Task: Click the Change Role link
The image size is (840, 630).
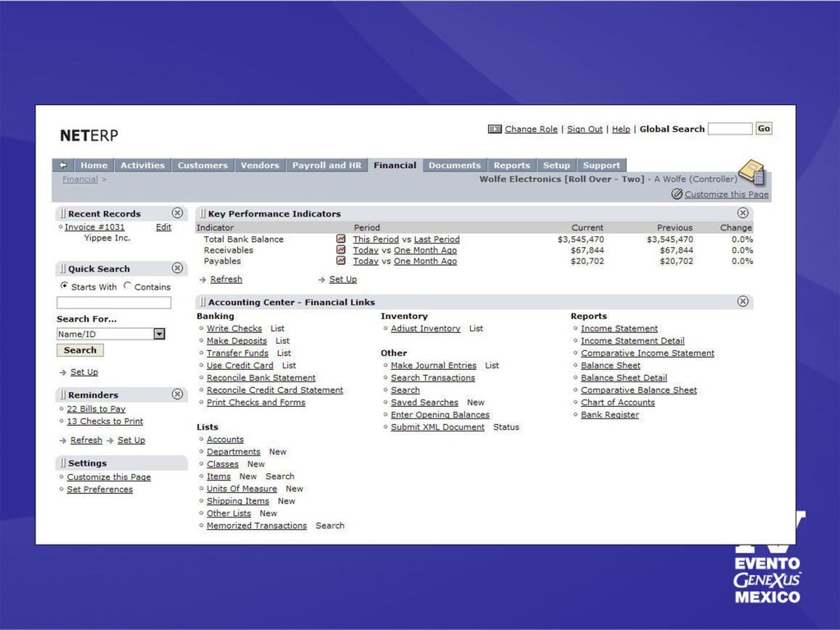Action: point(531,129)
